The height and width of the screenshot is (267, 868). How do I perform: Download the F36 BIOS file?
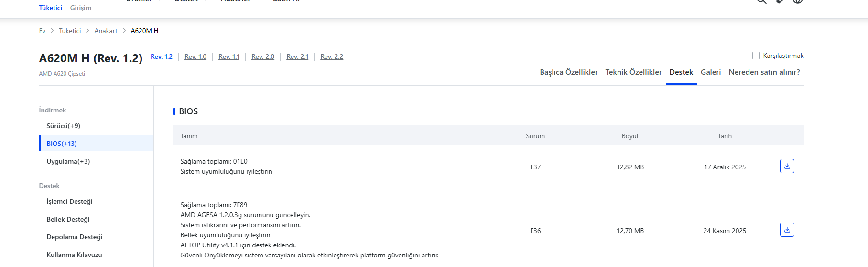(x=787, y=230)
